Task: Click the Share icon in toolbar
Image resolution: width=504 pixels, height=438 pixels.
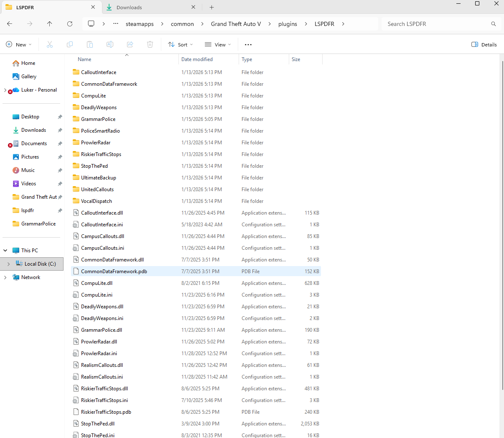Action: (130, 44)
